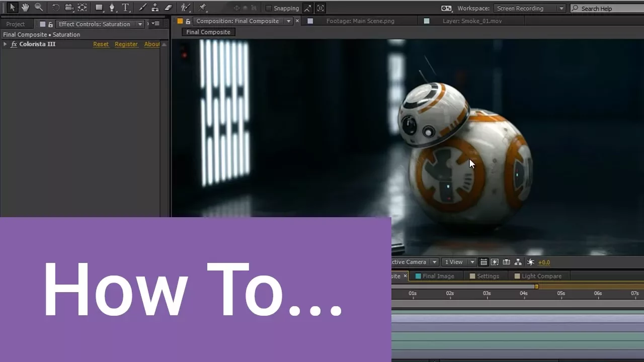Select the Pen tool

[x=112, y=8]
